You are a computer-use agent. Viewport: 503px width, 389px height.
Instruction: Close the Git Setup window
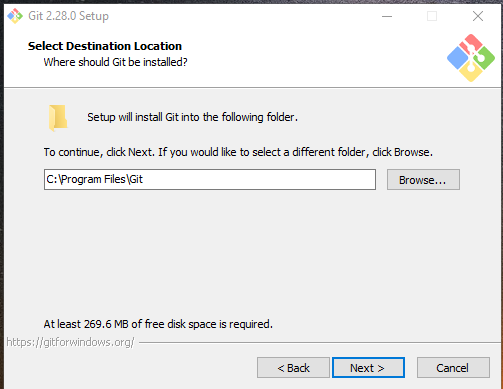pyautogui.click(x=478, y=16)
